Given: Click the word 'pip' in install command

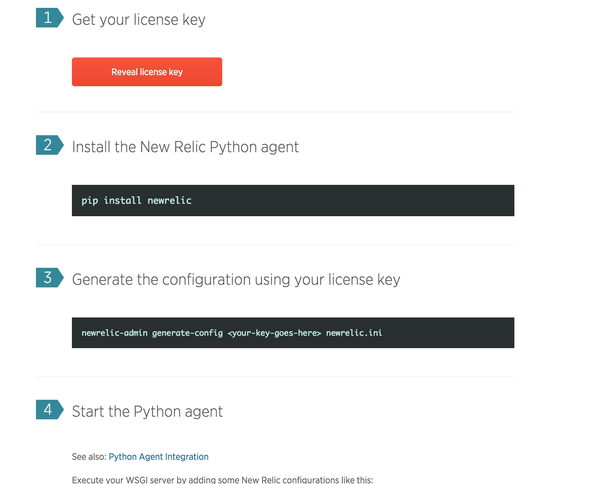Looking at the screenshot, I should (90, 201).
